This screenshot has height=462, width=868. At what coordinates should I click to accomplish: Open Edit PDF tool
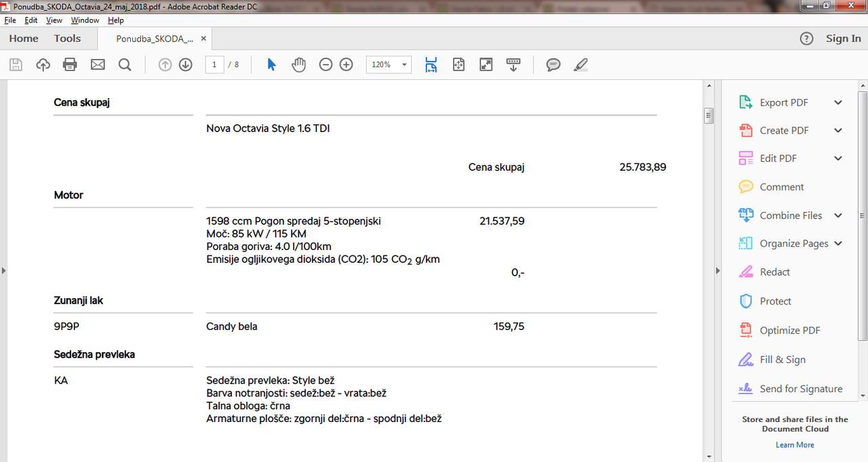pyautogui.click(x=778, y=158)
